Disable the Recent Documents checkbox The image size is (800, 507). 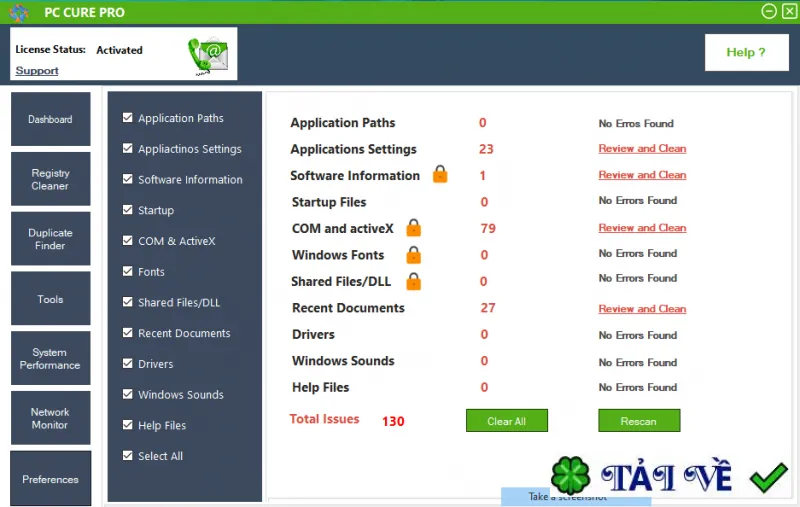(x=128, y=333)
